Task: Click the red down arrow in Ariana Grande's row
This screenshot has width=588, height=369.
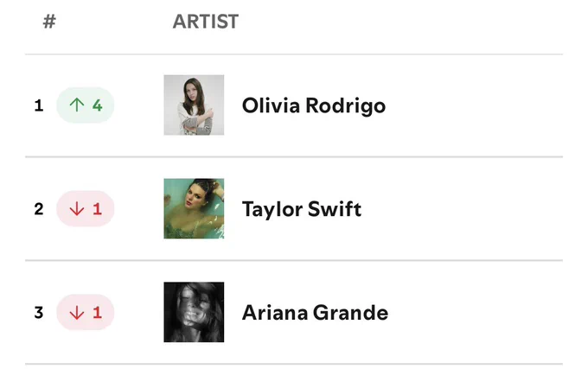Action: tap(77, 312)
